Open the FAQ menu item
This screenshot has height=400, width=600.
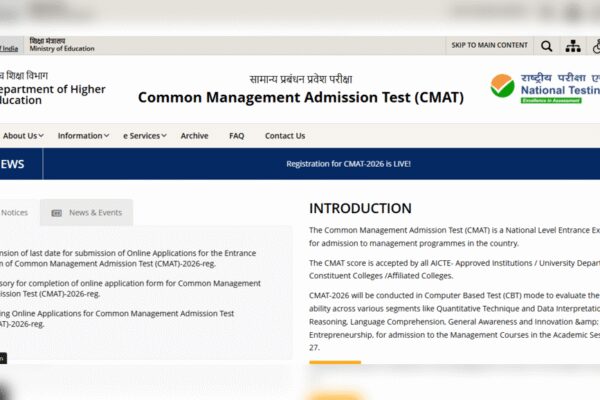(236, 136)
